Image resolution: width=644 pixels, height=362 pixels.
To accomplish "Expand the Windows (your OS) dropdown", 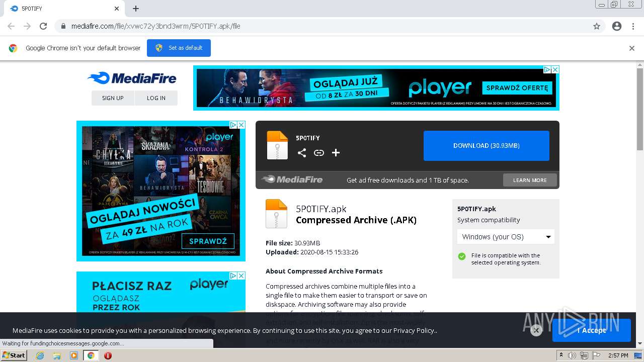I will tap(506, 237).
